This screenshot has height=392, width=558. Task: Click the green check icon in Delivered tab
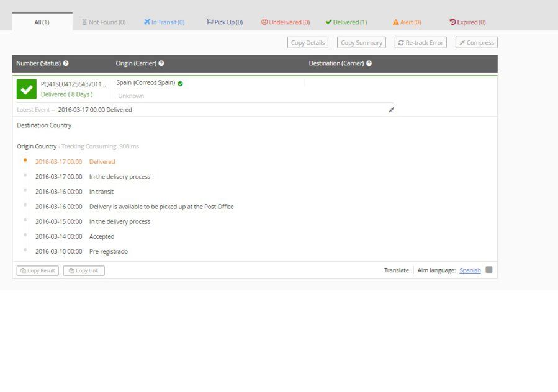click(328, 22)
